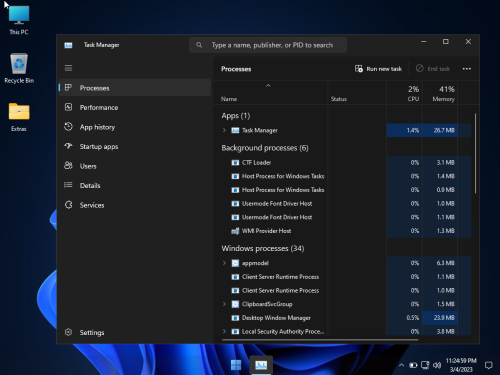The width and height of the screenshot is (500, 375).
Task: Click the volume speaker tray icon
Action: pyautogui.click(x=437, y=365)
